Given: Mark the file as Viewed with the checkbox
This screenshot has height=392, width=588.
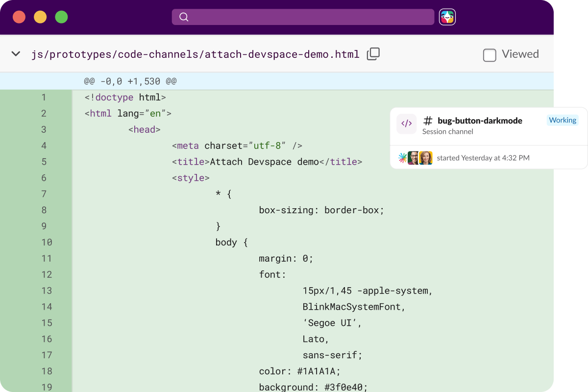Looking at the screenshot, I should click(490, 55).
